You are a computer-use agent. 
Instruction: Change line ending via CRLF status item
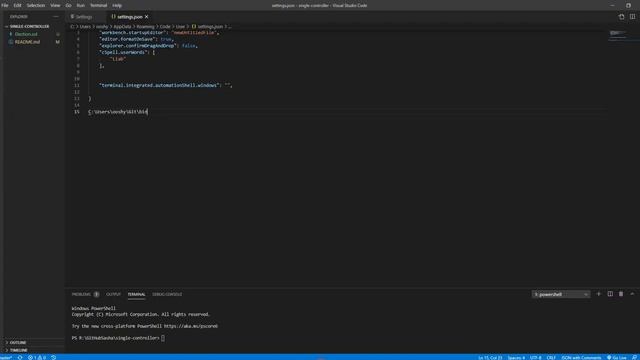coord(551,357)
